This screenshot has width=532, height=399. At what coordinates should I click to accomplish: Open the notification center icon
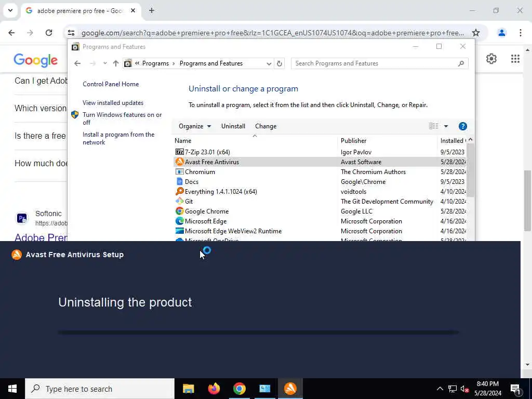[516, 389]
